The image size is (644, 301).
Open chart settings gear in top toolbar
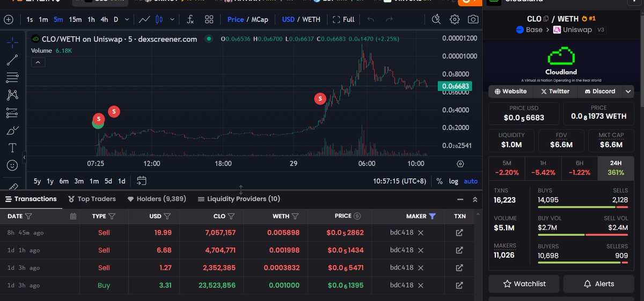coord(455,19)
